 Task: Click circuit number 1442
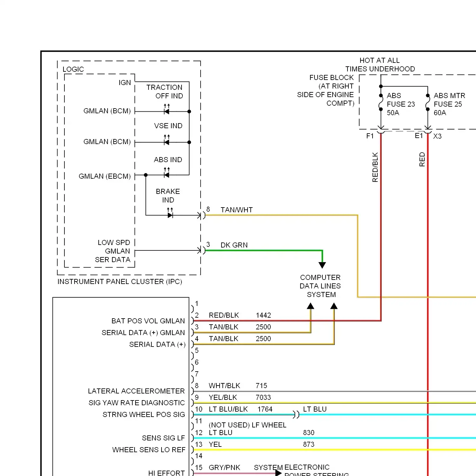tap(263, 315)
